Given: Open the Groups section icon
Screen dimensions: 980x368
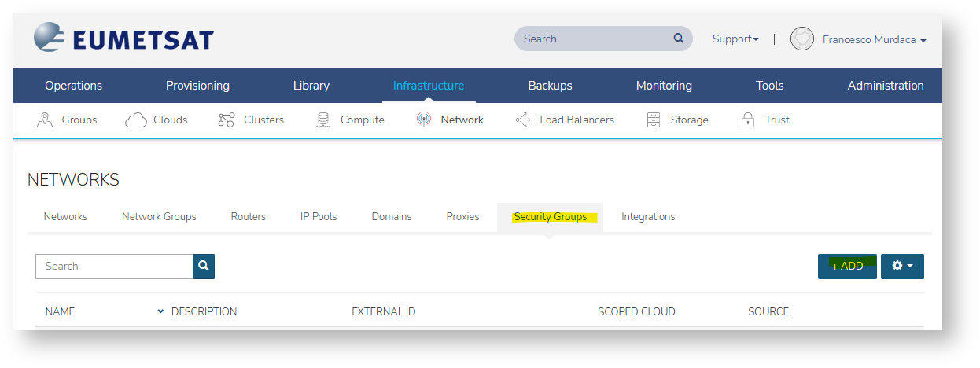Looking at the screenshot, I should coord(45,120).
